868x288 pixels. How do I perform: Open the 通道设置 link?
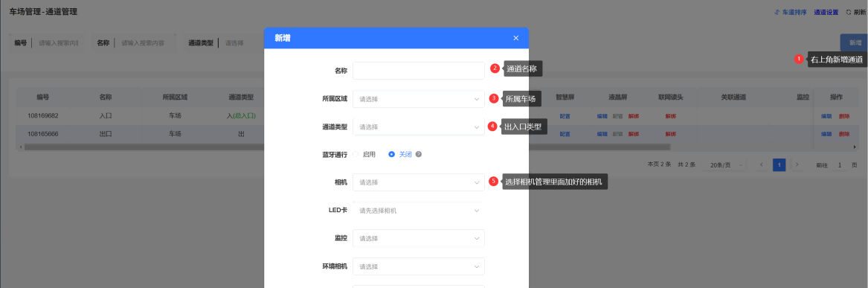point(826,12)
